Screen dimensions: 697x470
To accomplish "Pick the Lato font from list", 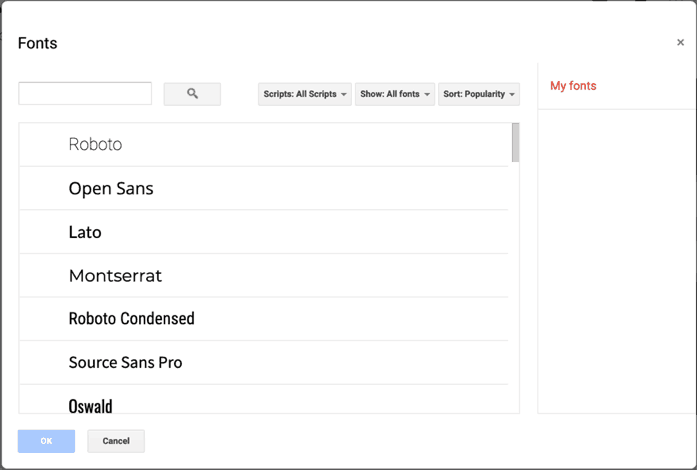I will pos(264,232).
